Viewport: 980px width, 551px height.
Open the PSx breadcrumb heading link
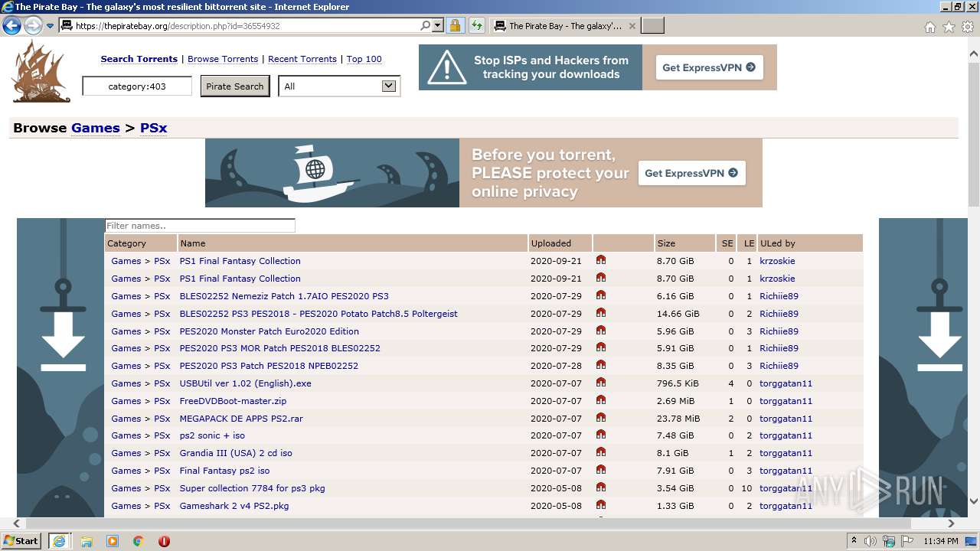(x=153, y=128)
